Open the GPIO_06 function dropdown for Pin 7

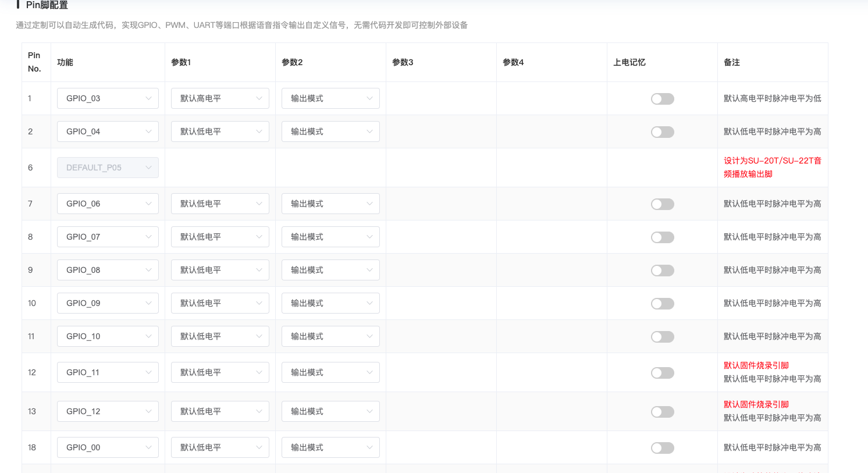(x=108, y=203)
